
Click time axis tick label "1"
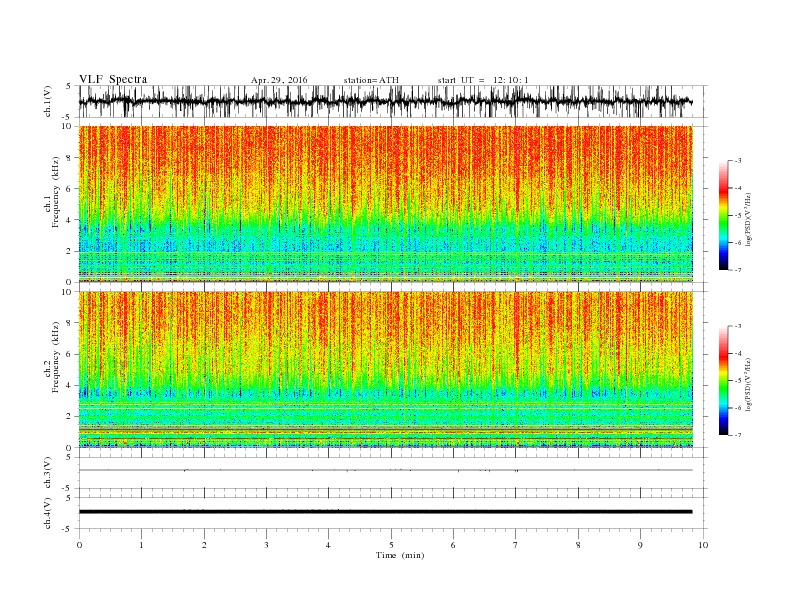141,545
